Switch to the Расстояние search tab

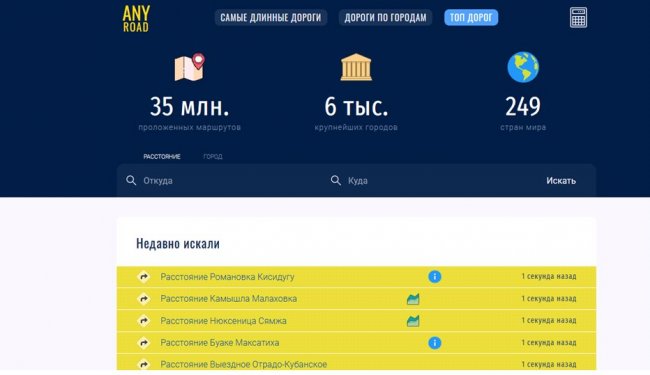tap(162, 157)
